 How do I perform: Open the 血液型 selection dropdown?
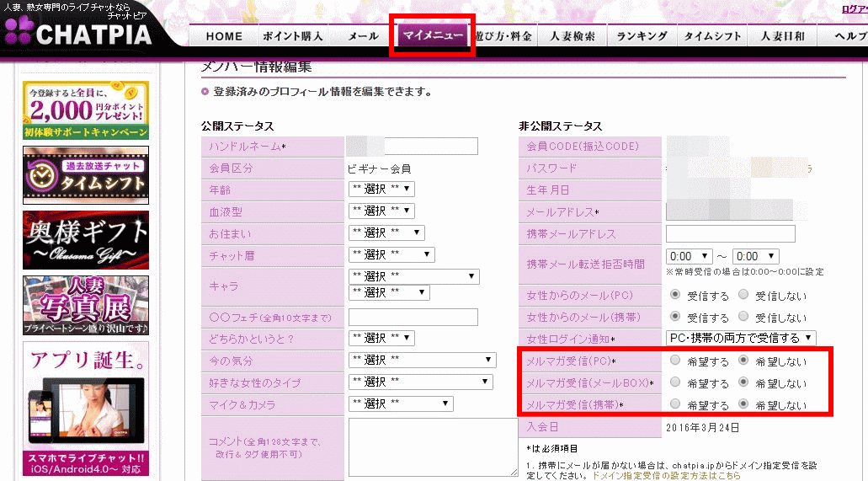pos(381,211)
